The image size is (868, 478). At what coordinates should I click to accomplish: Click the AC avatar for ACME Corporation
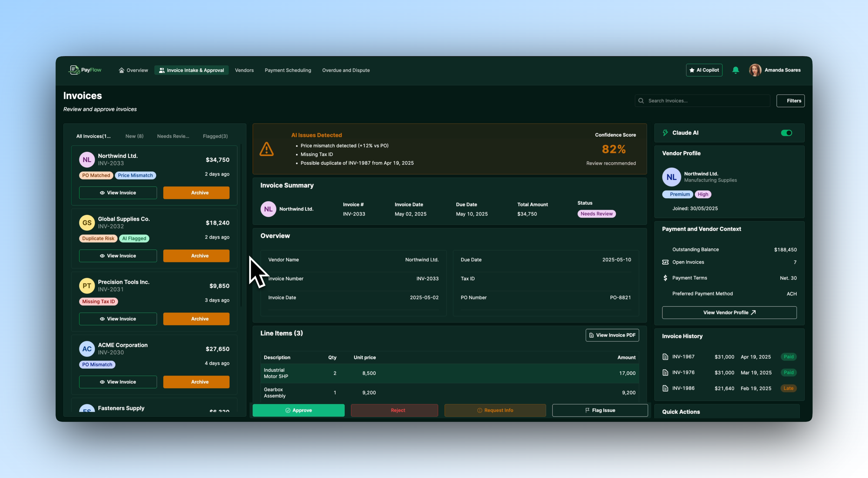[87, 349]
